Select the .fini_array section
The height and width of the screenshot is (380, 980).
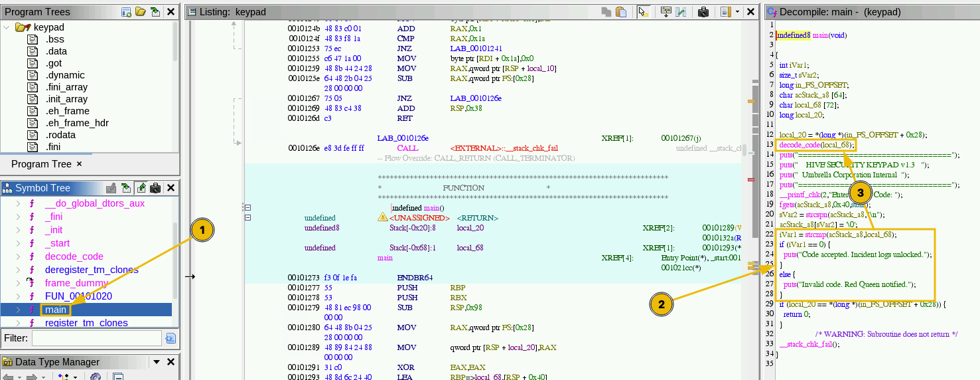(x=66, y=87)
